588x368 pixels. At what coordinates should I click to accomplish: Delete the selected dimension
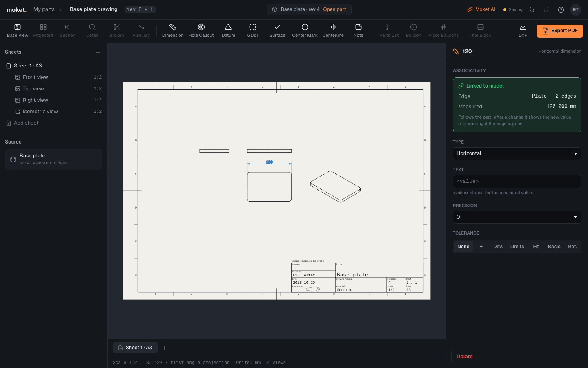[465, 357]
